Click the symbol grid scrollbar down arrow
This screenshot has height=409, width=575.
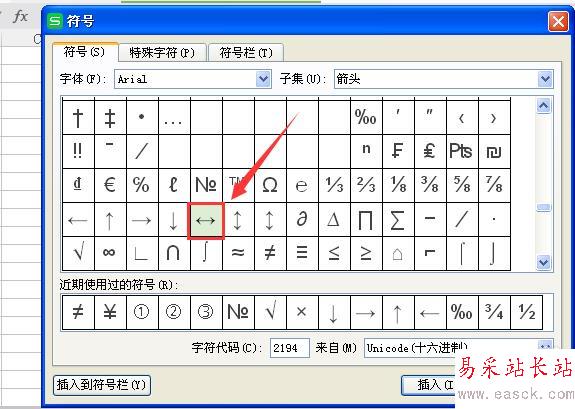pyautogui.click(x=543, y=262)
